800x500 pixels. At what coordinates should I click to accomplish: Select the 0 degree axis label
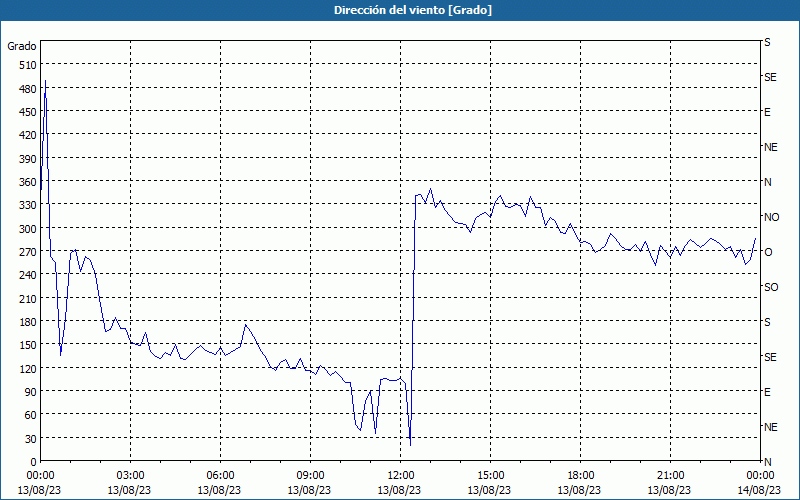click(34, 462)
